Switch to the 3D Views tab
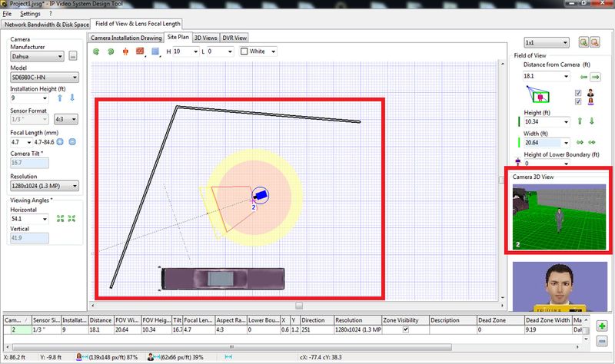 (204, 37)
